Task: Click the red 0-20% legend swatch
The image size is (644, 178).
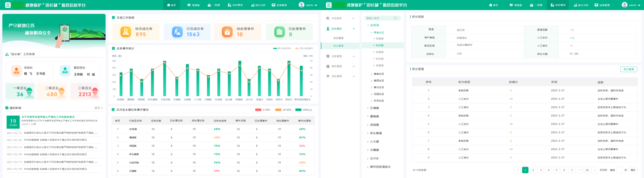Action: (x=258, y=110)
